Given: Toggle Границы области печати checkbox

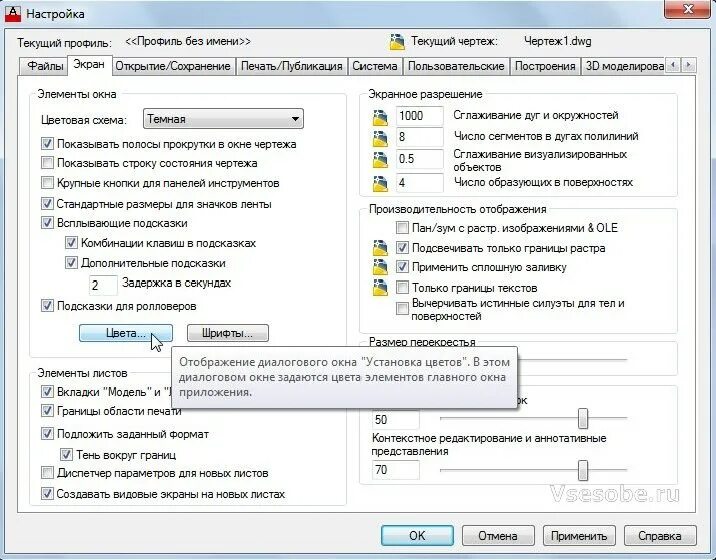Looking at the screenshot, I should [47, 411].
